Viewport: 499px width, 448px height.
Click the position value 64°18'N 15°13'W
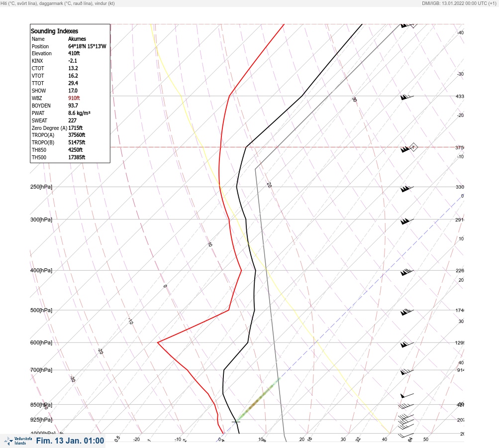pyautogui.click(x=87, y=46)
